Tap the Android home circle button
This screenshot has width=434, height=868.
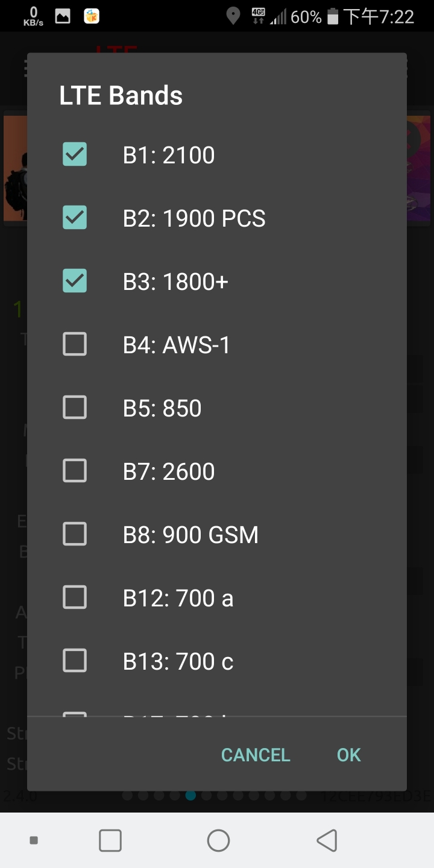click(x=218, y=840)
